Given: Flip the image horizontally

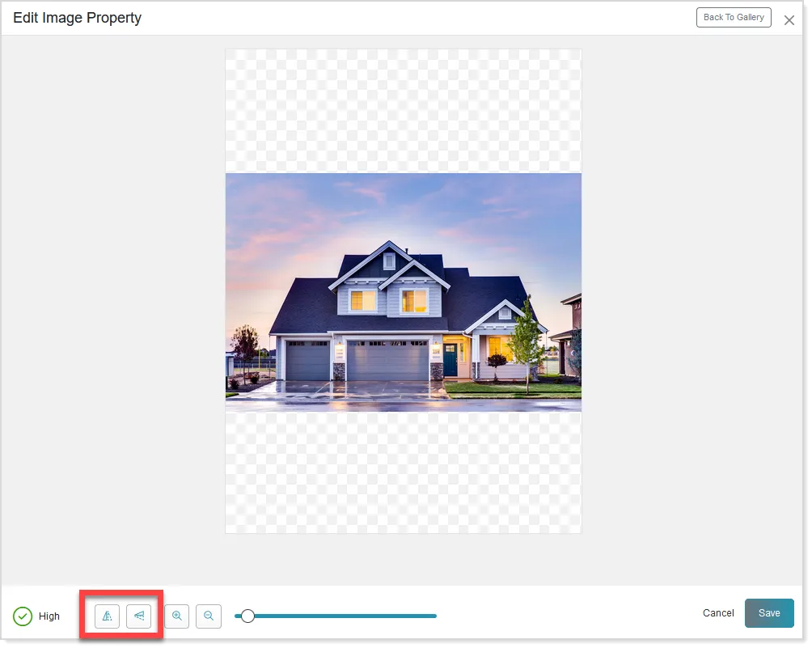Looking at the screenshot, I should point(108,616).
